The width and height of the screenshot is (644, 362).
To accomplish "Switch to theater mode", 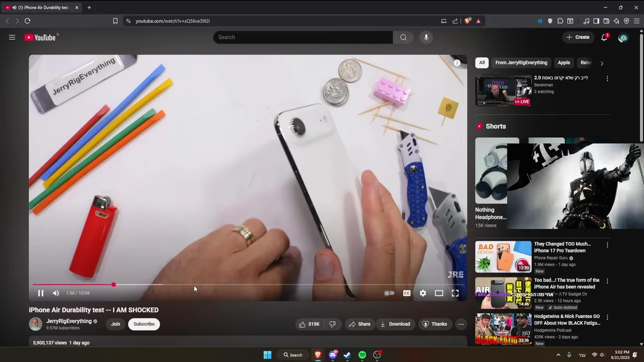I will point(439,293).
